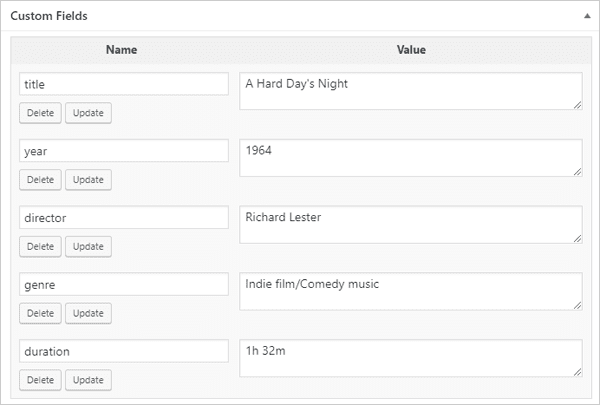
Task: Update the title custom field
Action: 88,113
